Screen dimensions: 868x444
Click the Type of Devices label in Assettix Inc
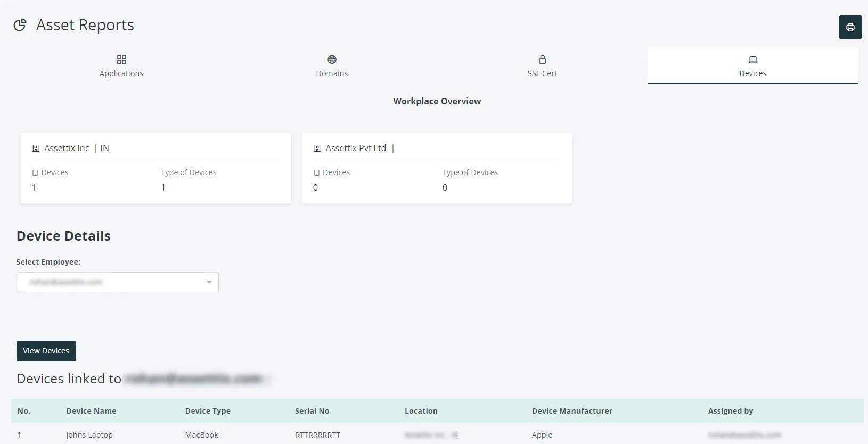[x=189, y=172]
